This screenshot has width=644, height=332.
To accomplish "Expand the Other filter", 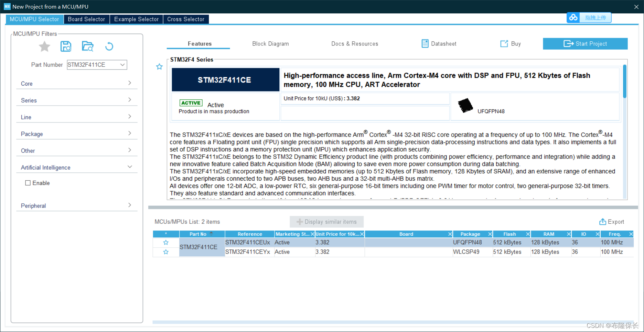I will pos(77,150).
